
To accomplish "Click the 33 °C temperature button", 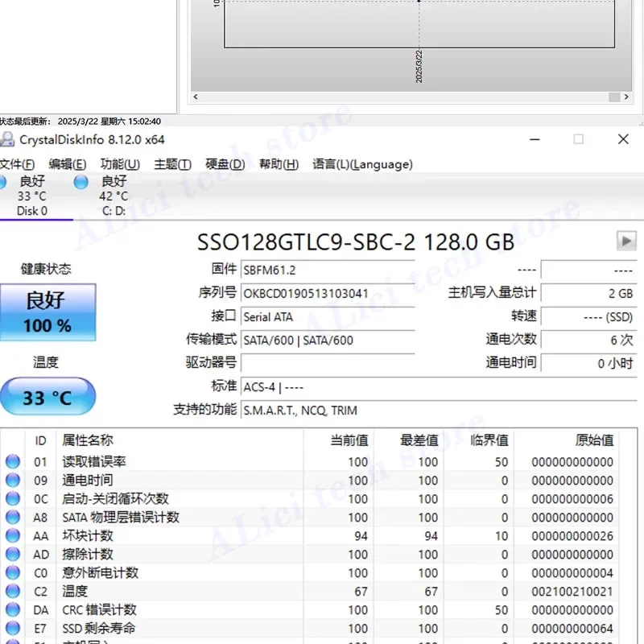I will (48, 397).
